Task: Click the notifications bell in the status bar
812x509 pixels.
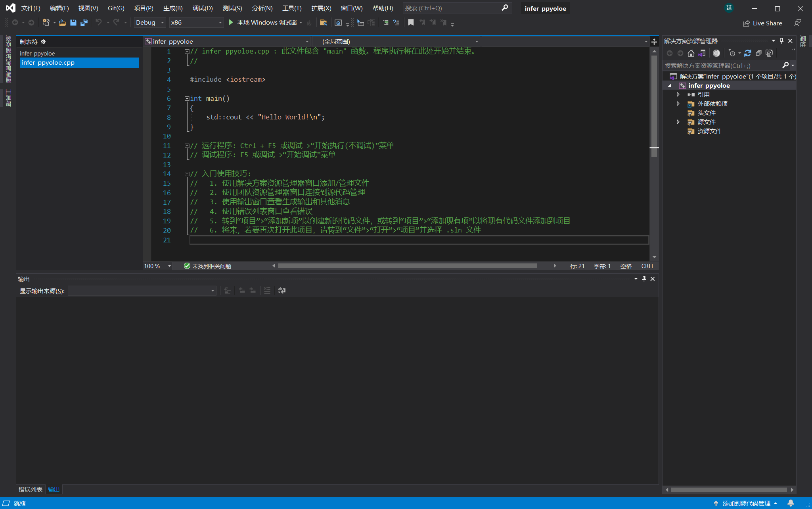Action: coord(791,503)
